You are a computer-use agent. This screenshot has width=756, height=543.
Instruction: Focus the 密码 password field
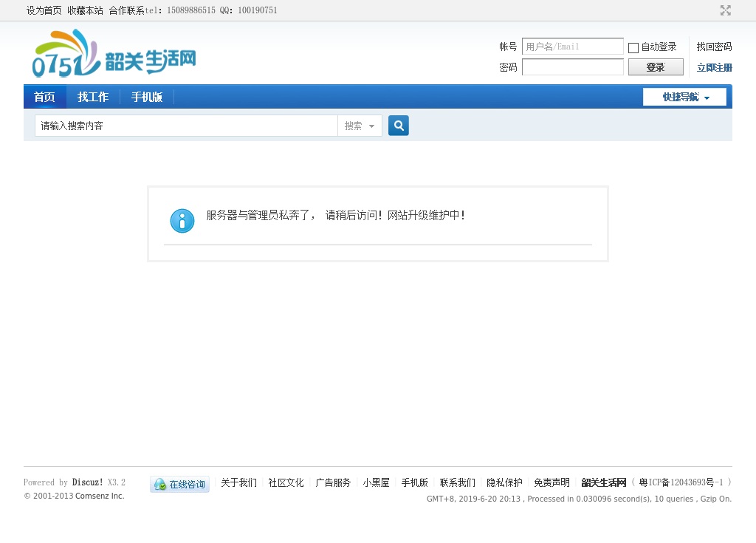click(572, 67)
